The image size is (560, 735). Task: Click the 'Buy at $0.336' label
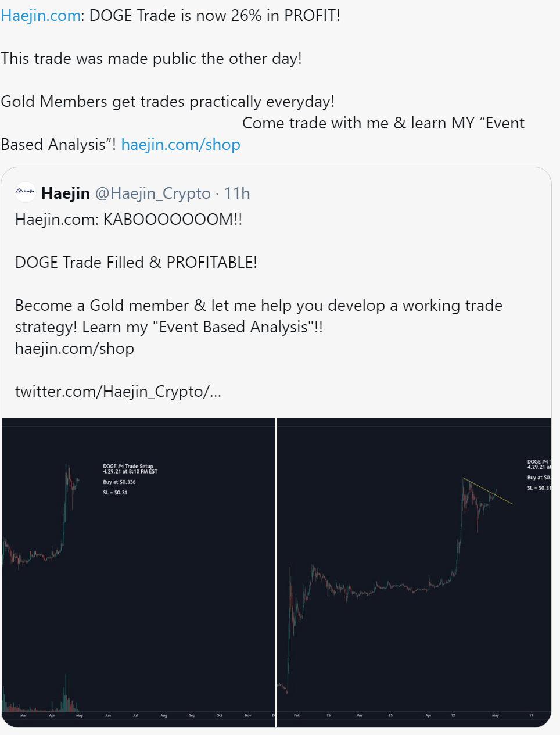click(119, 482)
